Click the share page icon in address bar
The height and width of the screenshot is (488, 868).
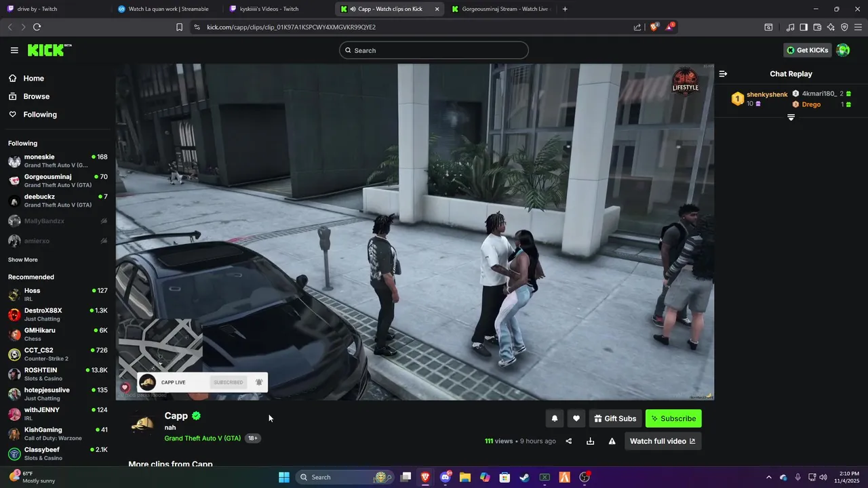[x=637, y=27]
